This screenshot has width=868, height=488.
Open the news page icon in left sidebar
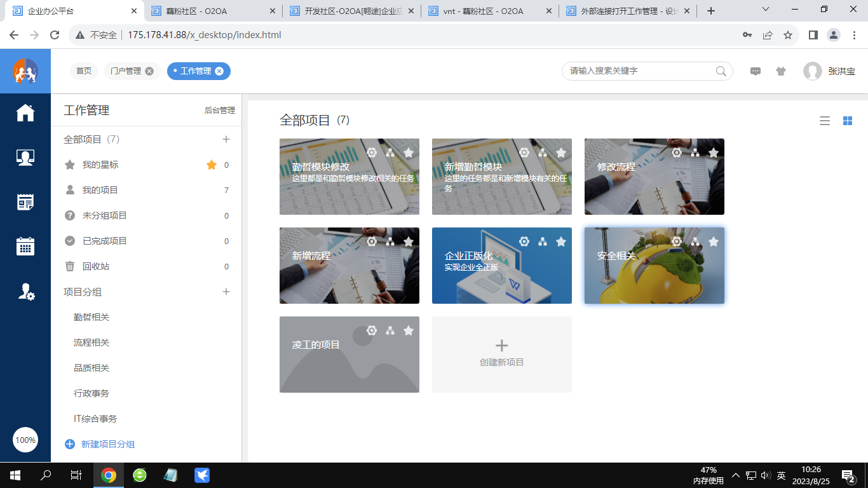pyautogui.click(x=25, y=202)
